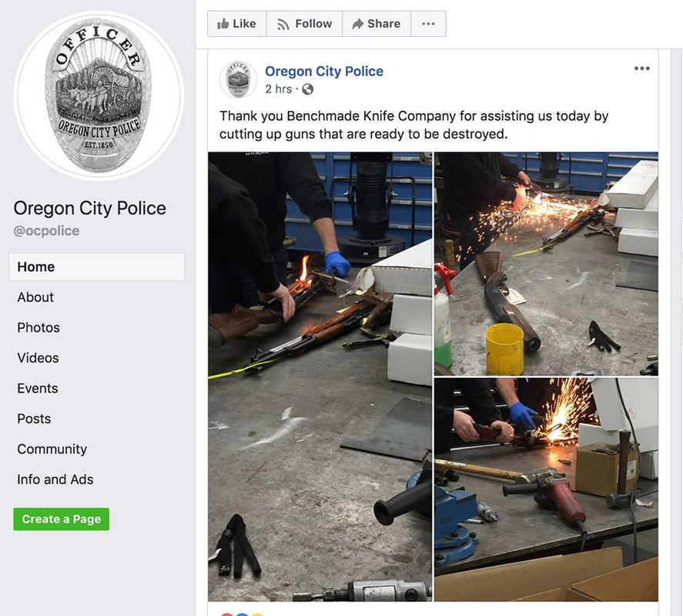Screen dimensions: 683x616
Task: Go to the About section
Action: (x=35, y=297)
